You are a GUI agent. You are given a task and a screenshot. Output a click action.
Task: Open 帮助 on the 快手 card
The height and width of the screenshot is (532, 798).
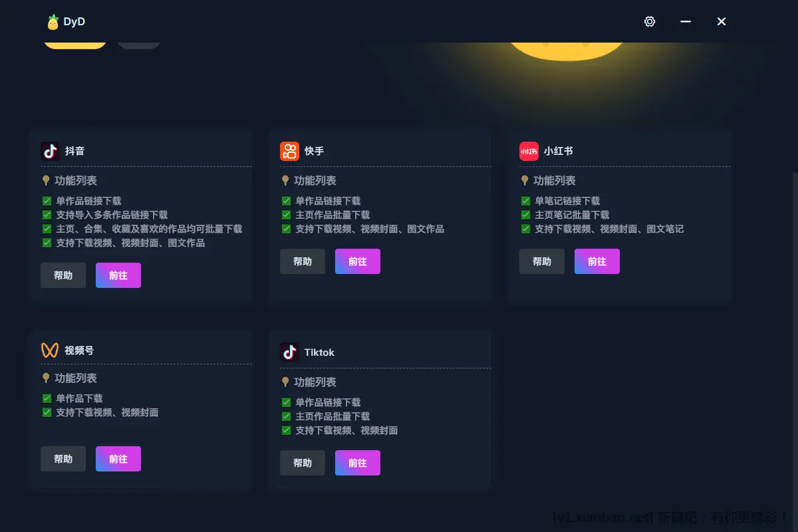(303, 261)
